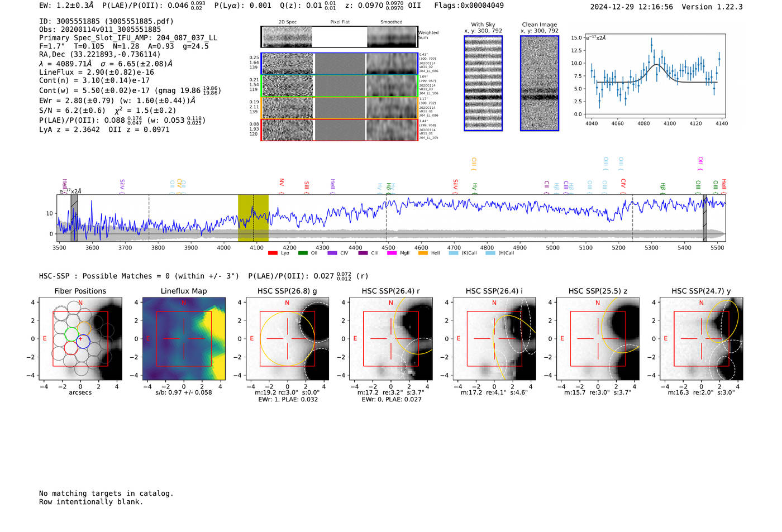Click the orange HeII legend swatch
Screen dimensions: 782x532
[423, 253]
